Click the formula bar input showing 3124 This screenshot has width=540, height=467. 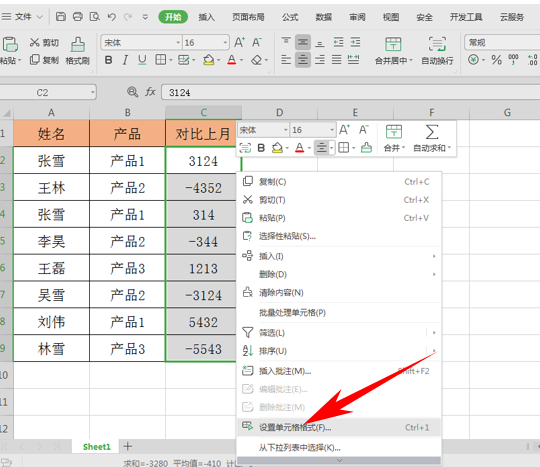pos(350,92)
